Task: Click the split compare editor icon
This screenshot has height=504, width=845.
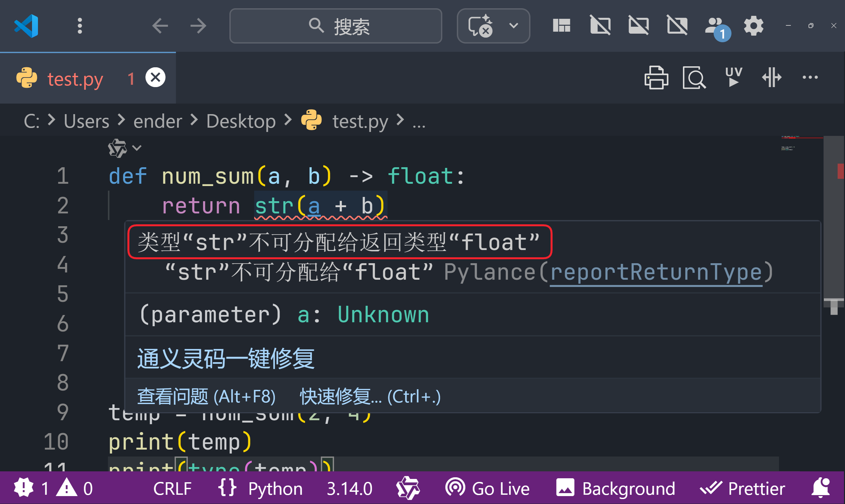Action: (771, 78)
